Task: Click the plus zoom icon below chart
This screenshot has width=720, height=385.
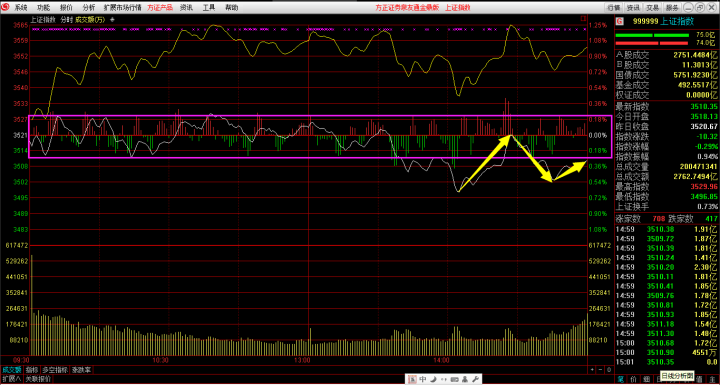Action: [x=592, y=370]
